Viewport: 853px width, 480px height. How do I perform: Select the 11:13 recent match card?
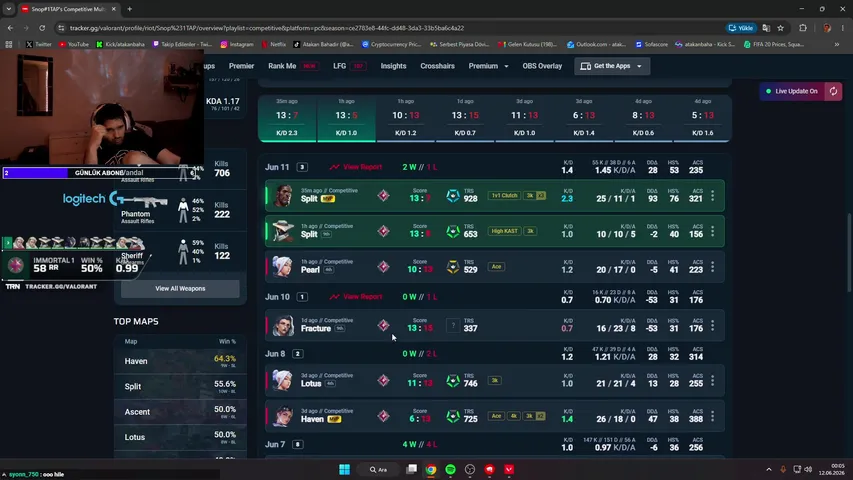(524, 118)
